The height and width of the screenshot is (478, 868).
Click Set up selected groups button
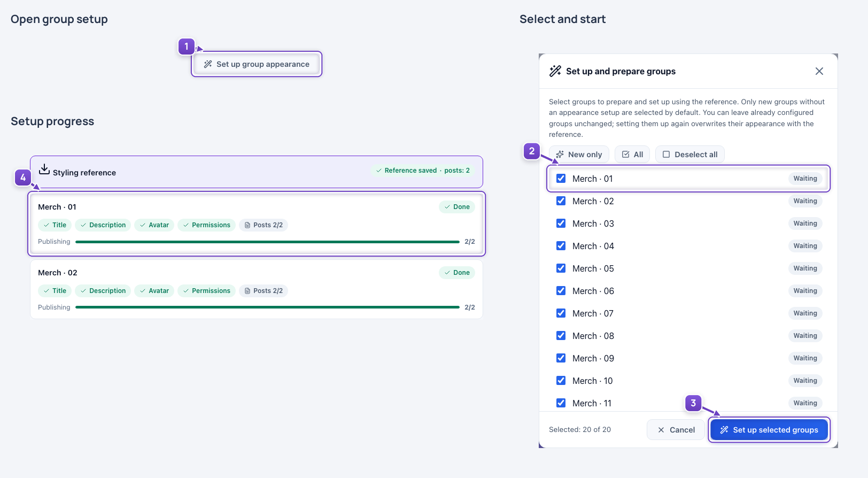769,430
